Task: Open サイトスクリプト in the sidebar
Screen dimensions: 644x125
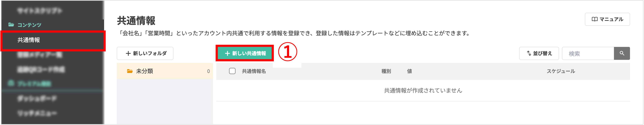Action: (40, 11)
